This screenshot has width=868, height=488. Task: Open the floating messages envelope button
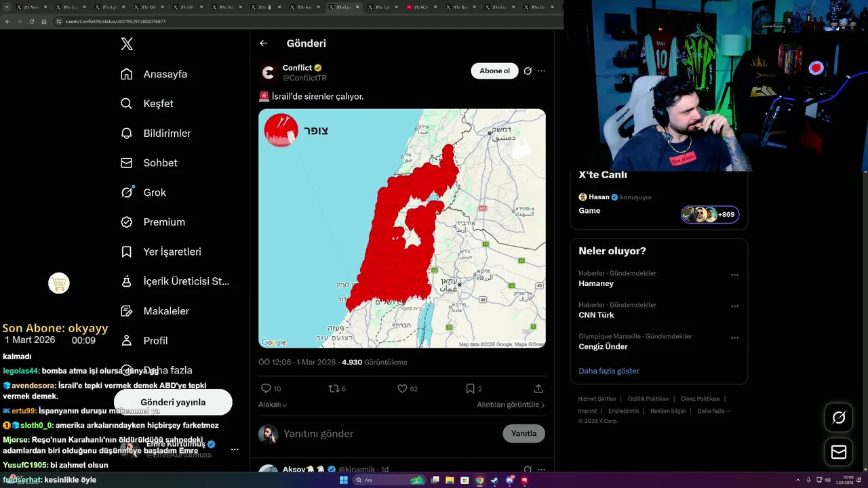pyautogui.click(x=839, y=451)
